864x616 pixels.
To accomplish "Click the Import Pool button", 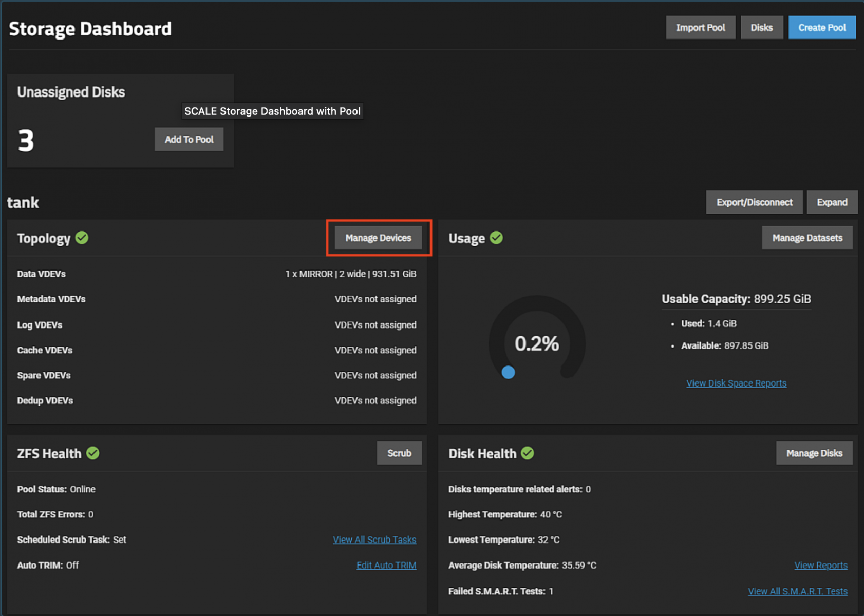I will [700, 28].
